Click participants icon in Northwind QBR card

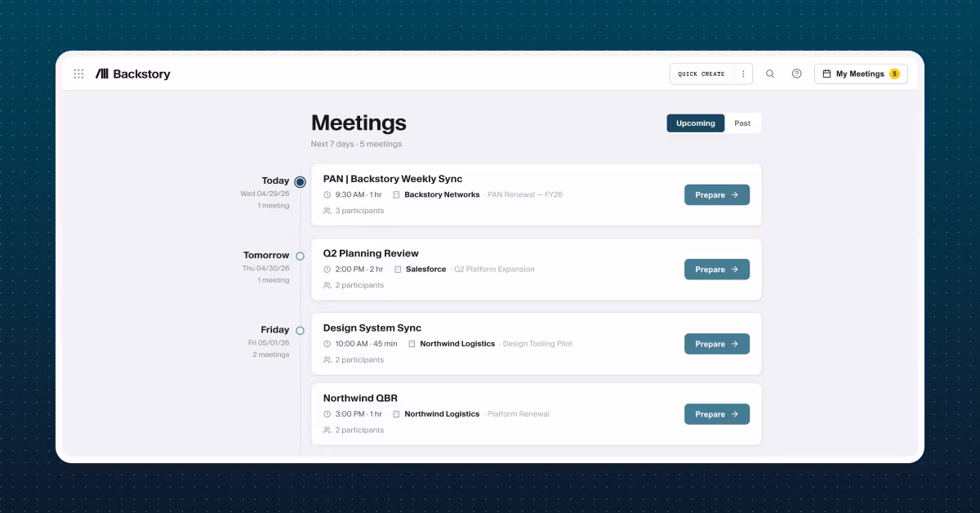click(x=327, y=430)
